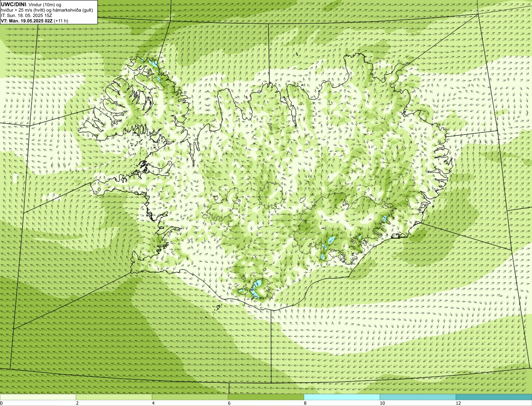This screenshot has height=406, width=532.
Task: Select the 2–4 m/s light green colorbar segment
Action: [114, 397]
